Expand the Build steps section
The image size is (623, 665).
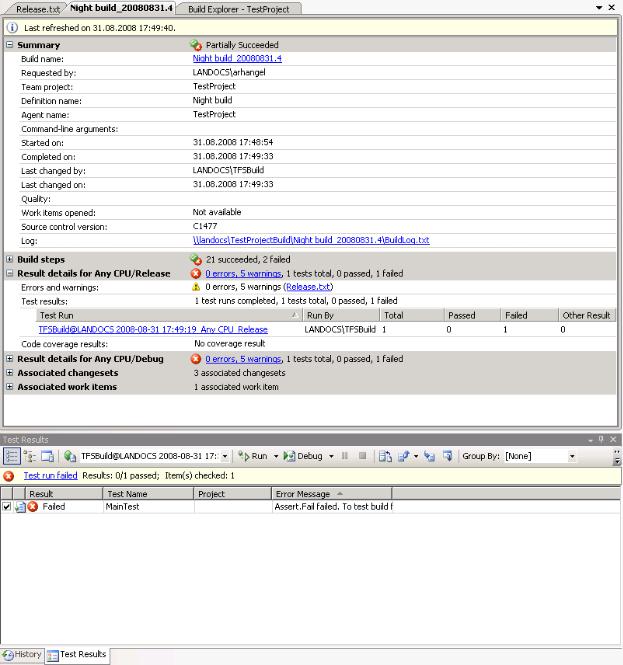pos(10,259)
